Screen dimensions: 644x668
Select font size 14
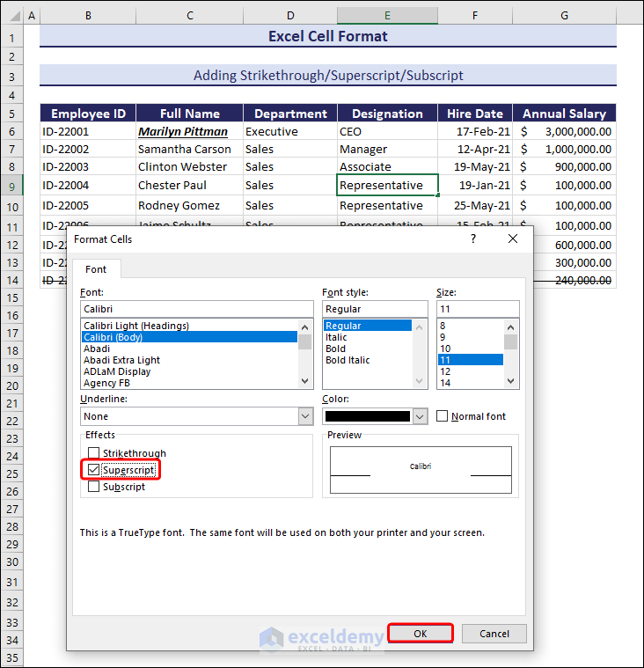pos(471,383)
